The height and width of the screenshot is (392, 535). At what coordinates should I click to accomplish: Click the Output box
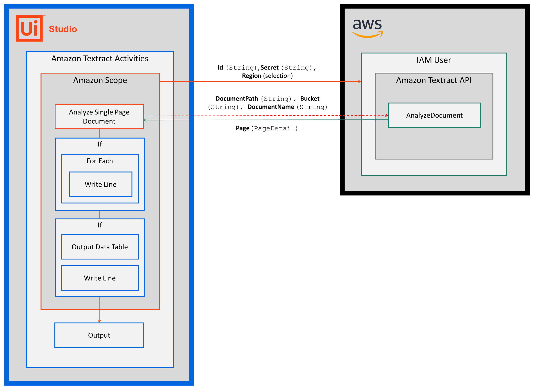pos(99,335)
